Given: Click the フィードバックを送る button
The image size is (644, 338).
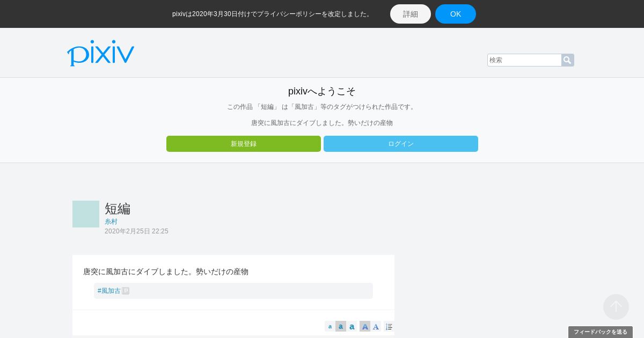Looking at the screenshot, I should tap(601, 332).
